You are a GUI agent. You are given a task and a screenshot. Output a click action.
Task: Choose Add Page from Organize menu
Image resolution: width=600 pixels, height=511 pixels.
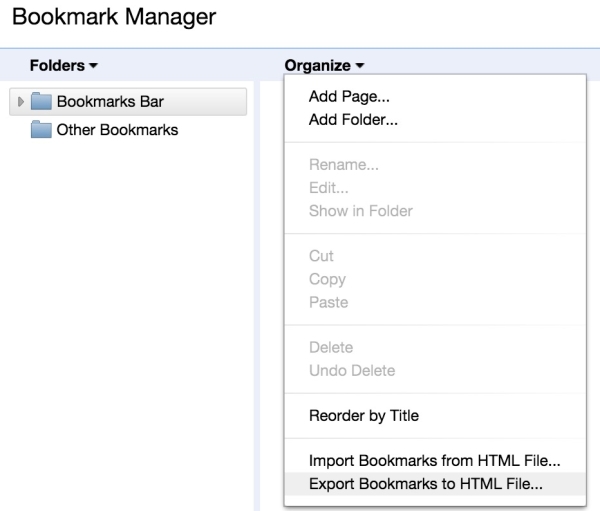tap(349, 97)
